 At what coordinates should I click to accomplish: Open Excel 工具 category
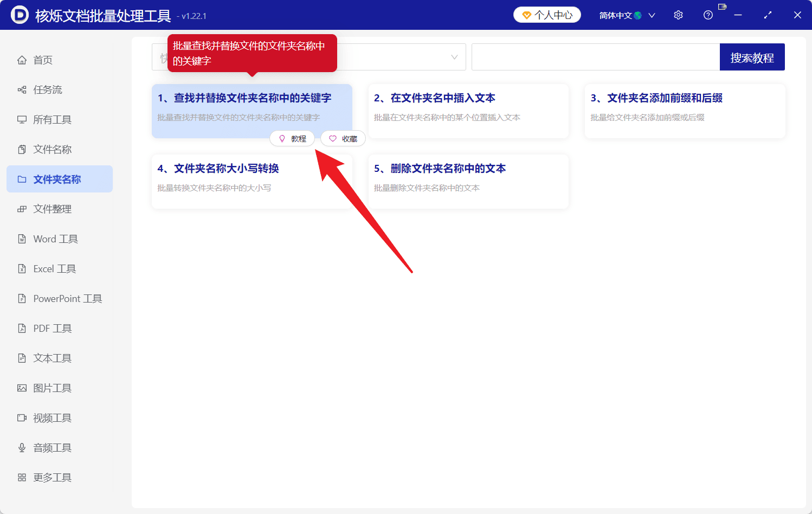pos(60,269)
